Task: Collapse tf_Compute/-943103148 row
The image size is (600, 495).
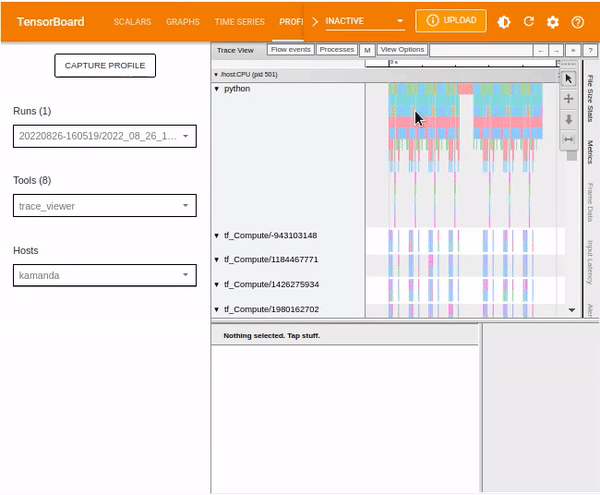Action: [217, 236]
